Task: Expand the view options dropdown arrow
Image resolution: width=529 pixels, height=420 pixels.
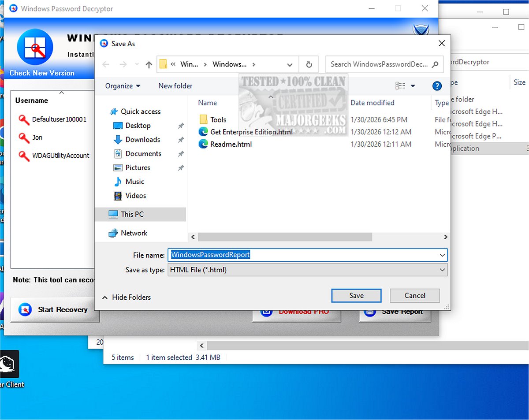Action: tap(413, 86)
